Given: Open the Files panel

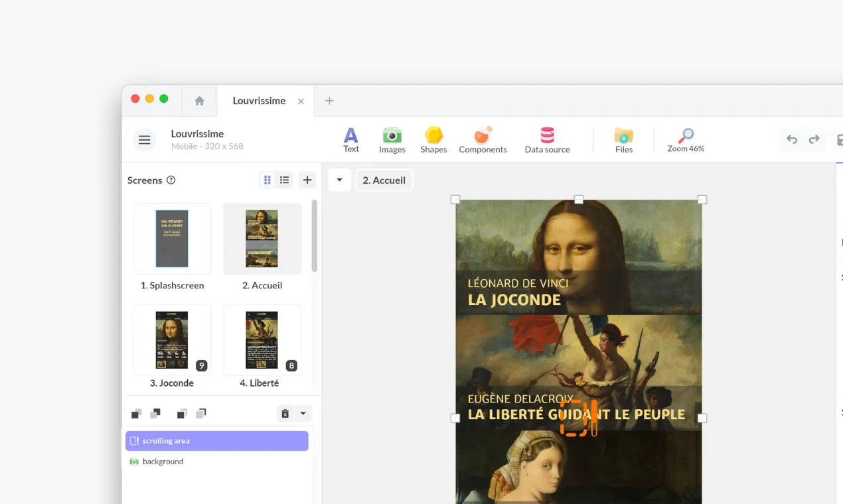Looking at the screenshot, I should click(x=623, y=139).
